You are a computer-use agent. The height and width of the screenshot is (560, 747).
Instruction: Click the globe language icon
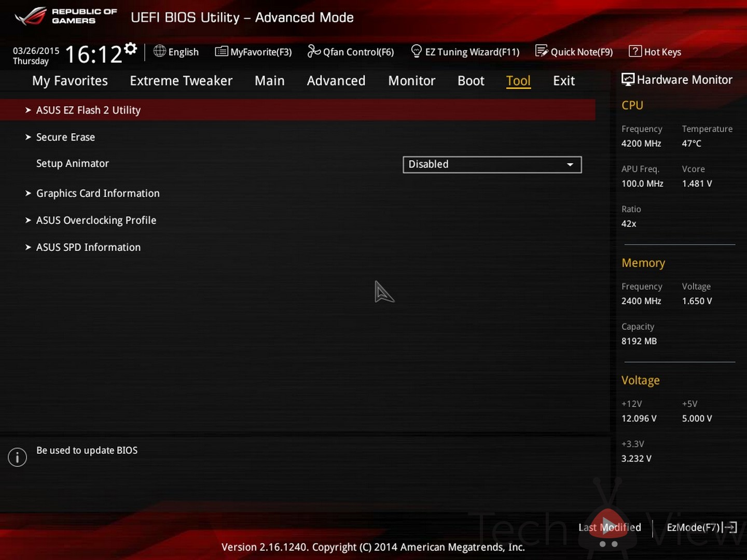pos(160,51)
